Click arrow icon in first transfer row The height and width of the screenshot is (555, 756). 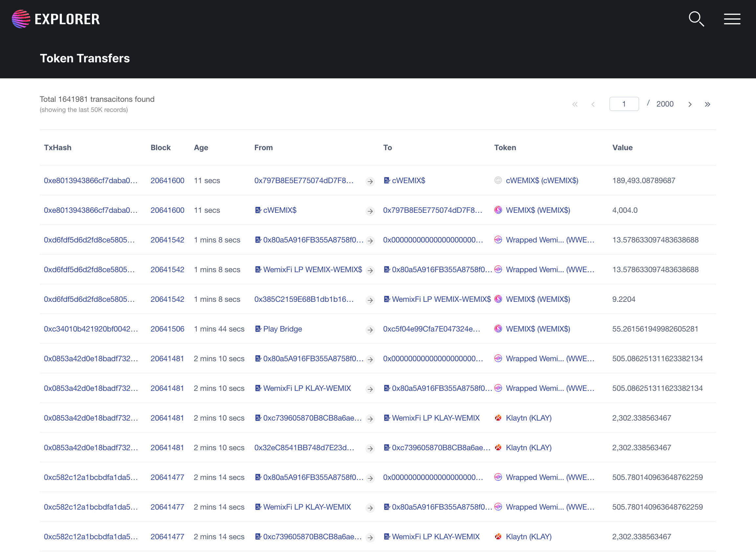(x=370, y=181)
